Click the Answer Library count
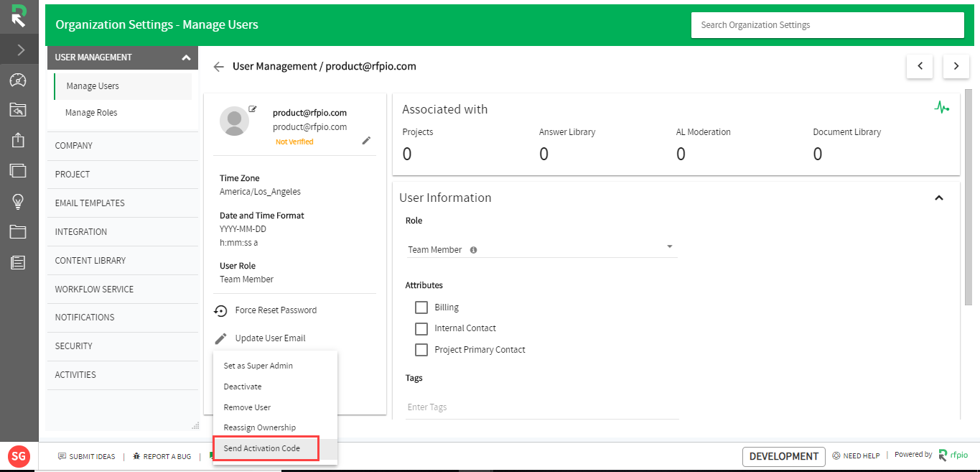 [543, 154]
